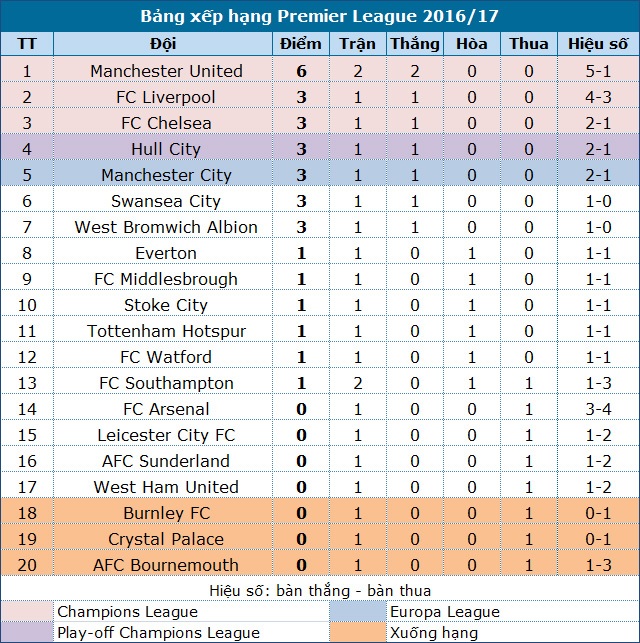
Task: Click the Manchester United team name
Action: [166, 71]
